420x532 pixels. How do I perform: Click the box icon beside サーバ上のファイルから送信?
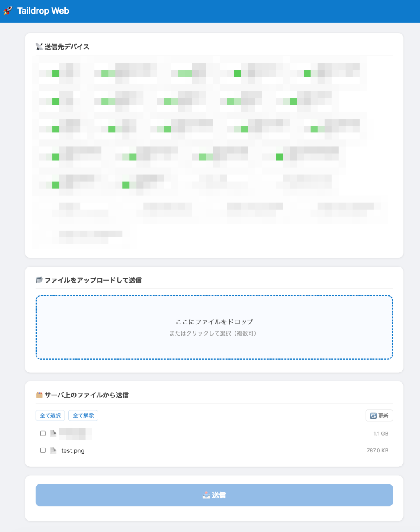tap(39, 395)
